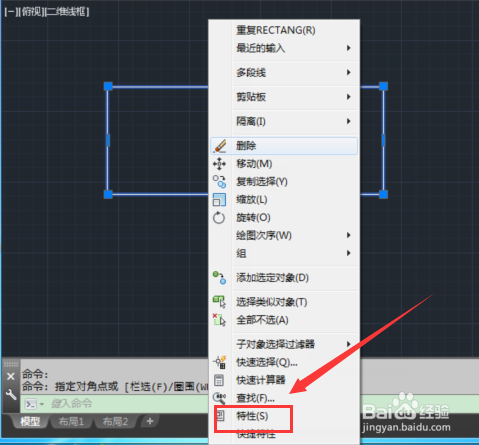Click the select similar objects icon
Viewport: 479px width, 445px height.
point(219,302)
